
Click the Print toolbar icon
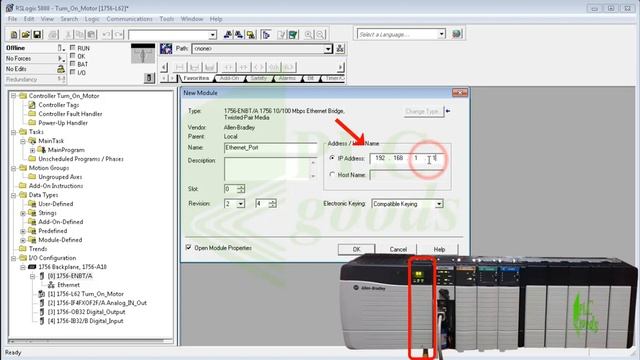pyautogui.click(x=53, y=35)
